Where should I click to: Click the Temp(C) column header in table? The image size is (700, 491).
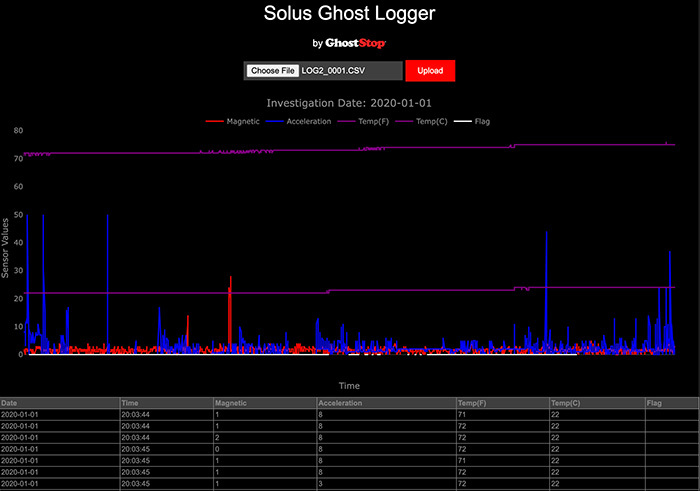(x=597, y=403)
